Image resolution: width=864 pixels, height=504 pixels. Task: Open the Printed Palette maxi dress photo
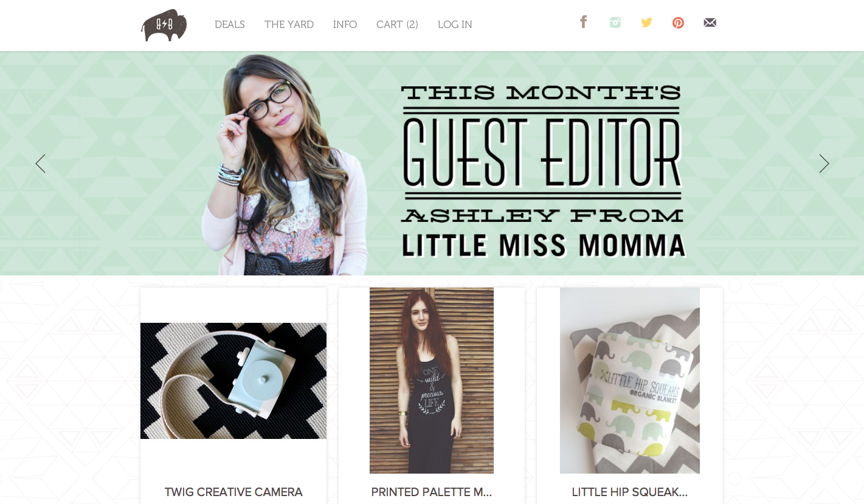click(x=432, y=381)
